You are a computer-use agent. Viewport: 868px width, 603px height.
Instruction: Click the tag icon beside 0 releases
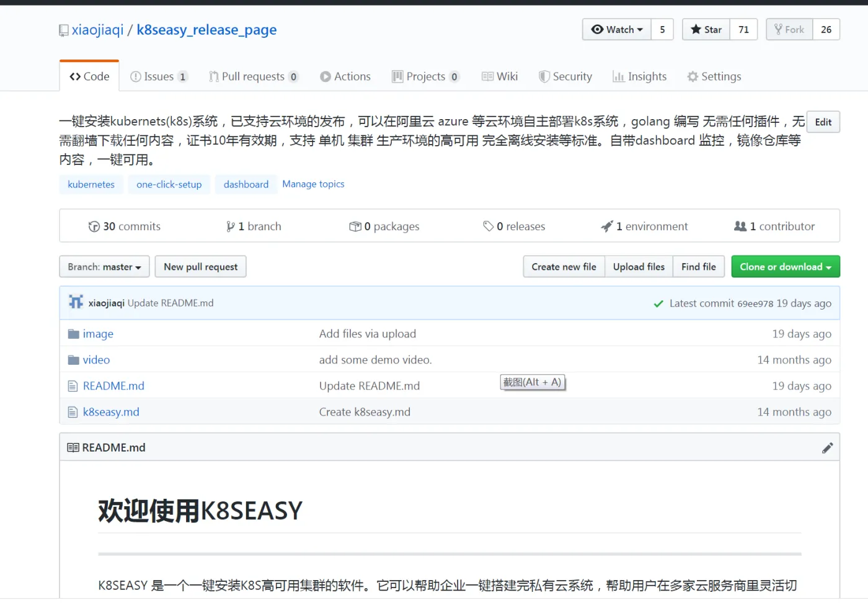click(489, 226)
